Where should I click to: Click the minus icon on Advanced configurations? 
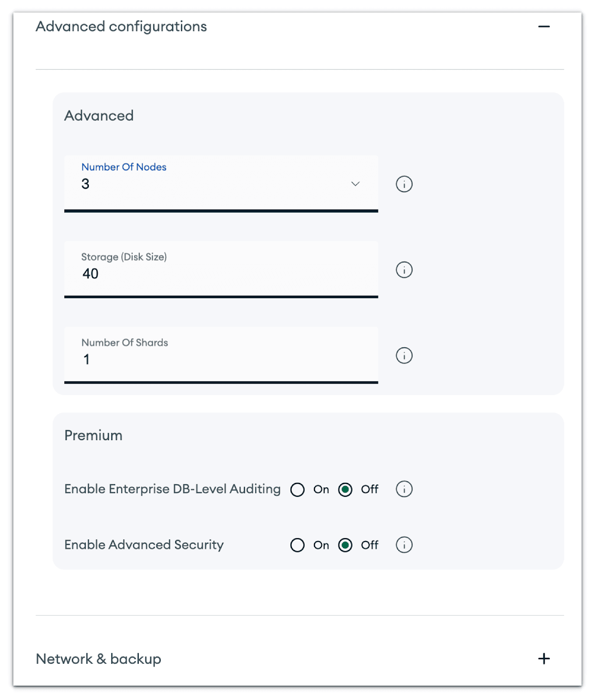click(x=544, y=26)
